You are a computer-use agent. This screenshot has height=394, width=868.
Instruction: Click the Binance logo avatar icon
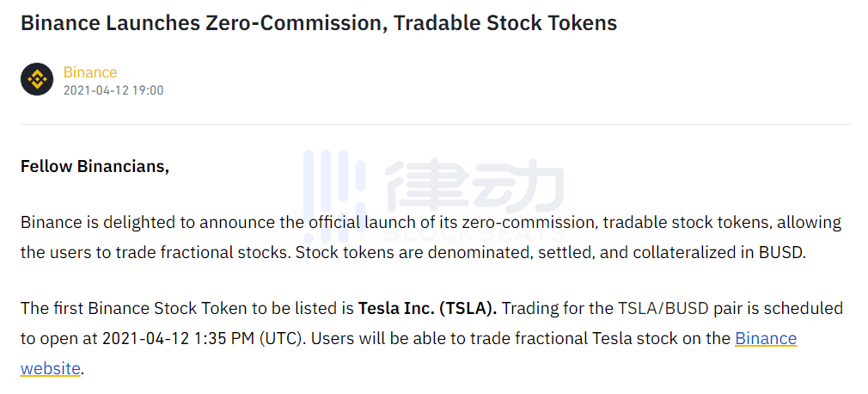tap(37, 79)
